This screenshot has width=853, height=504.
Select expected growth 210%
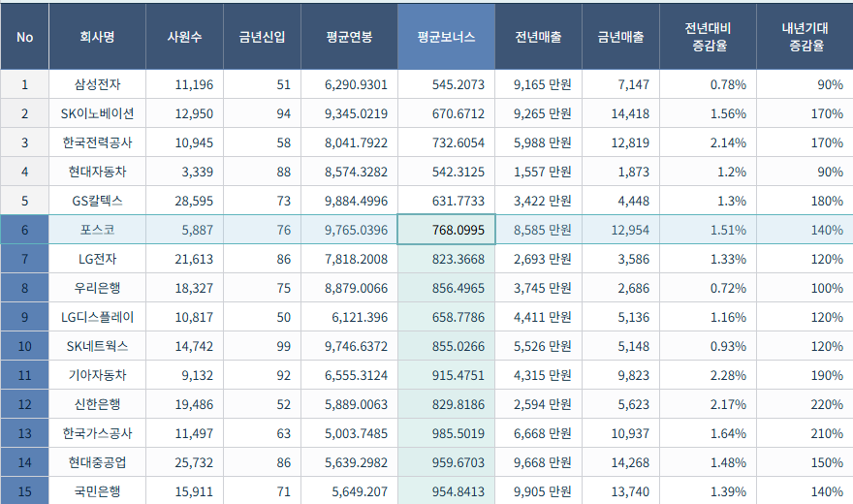pos(805,433)
